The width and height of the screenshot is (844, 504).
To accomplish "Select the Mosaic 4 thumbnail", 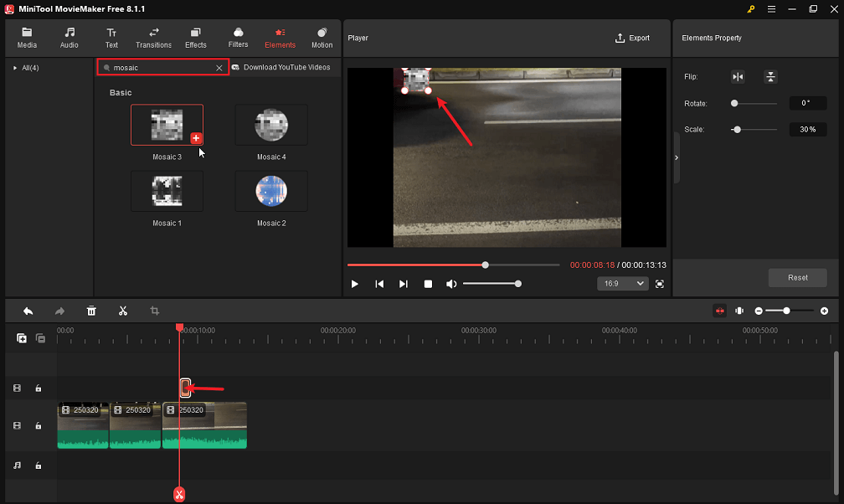I will click(271, 125).
